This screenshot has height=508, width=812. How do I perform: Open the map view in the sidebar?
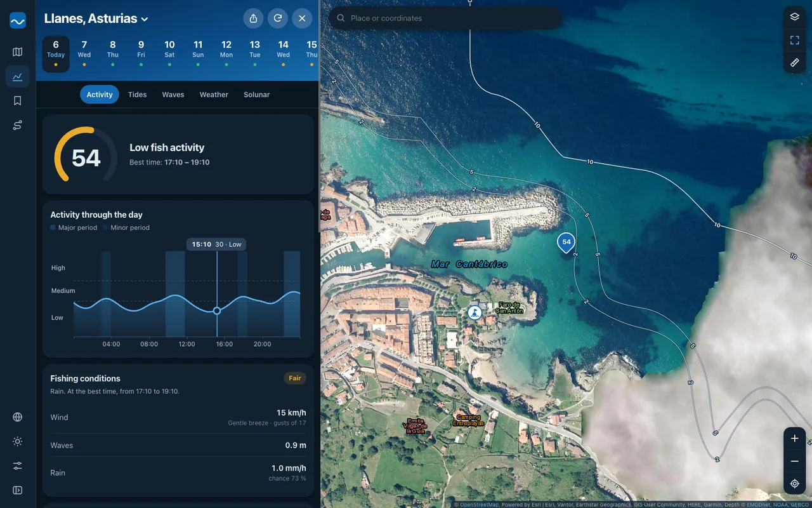tap(18, 52)
